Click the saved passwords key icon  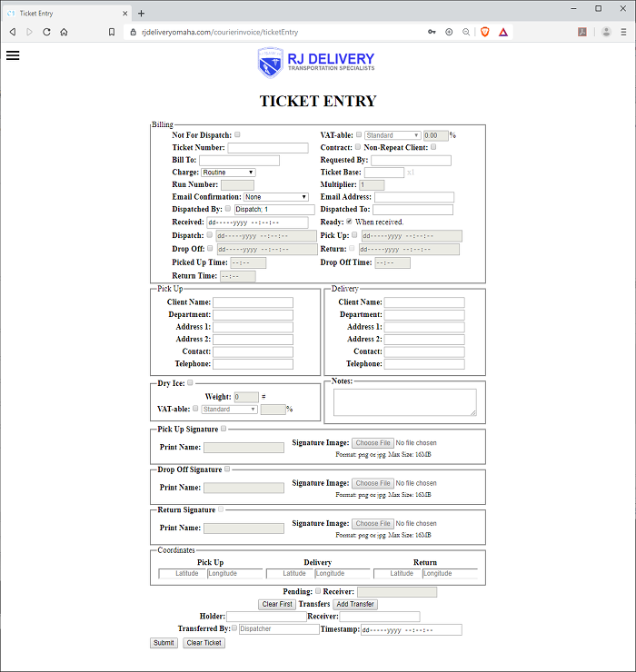(x=432, y=32)
